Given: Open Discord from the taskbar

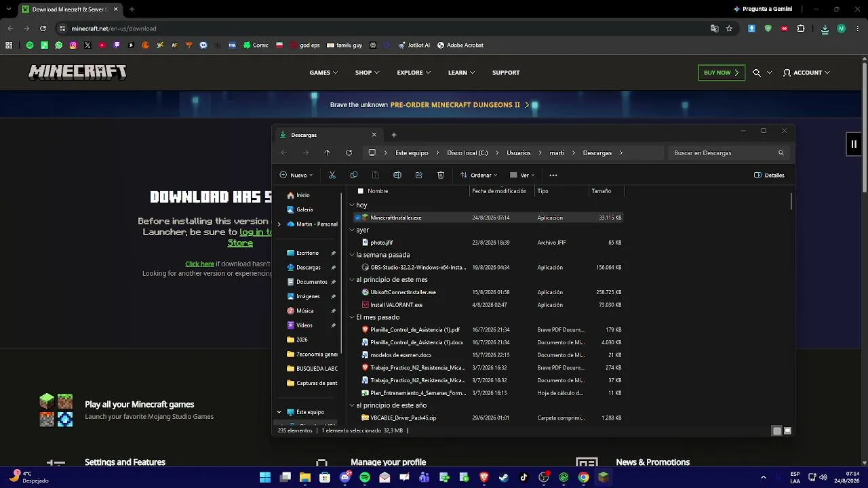Looking at the screenshot, I should [x=344, y=477].
